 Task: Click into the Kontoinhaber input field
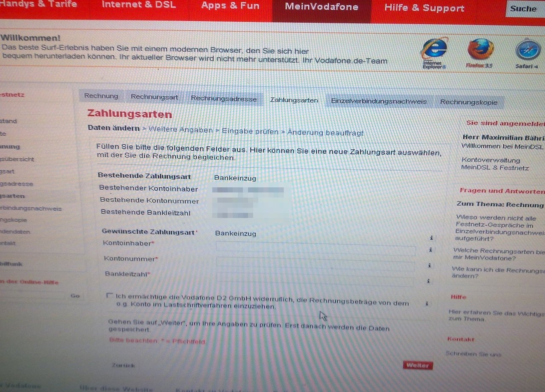point(316,249)
